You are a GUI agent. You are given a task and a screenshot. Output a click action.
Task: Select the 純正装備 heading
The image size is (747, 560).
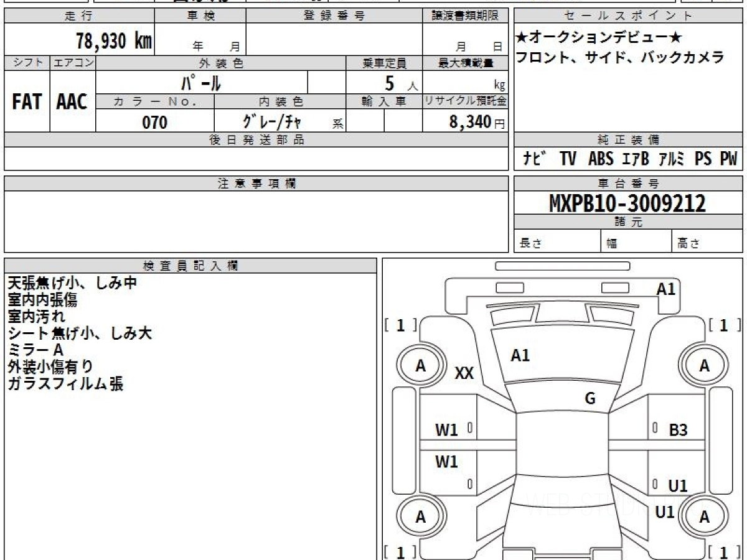coord(629,140)
